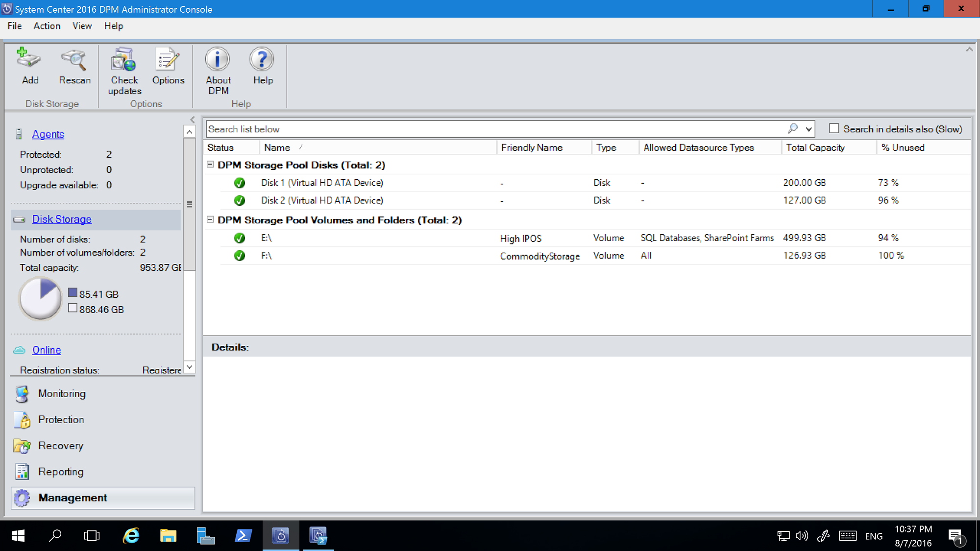Toggle Search in details also checkbox

click(834, 128)
